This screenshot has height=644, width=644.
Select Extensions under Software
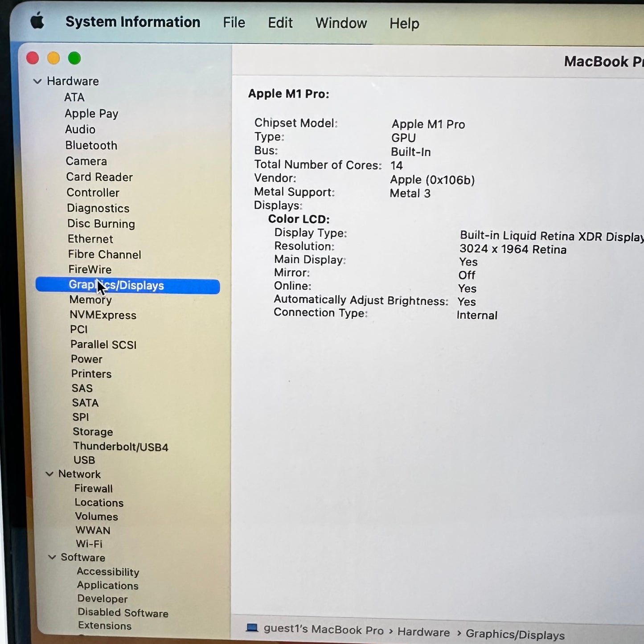105,626
